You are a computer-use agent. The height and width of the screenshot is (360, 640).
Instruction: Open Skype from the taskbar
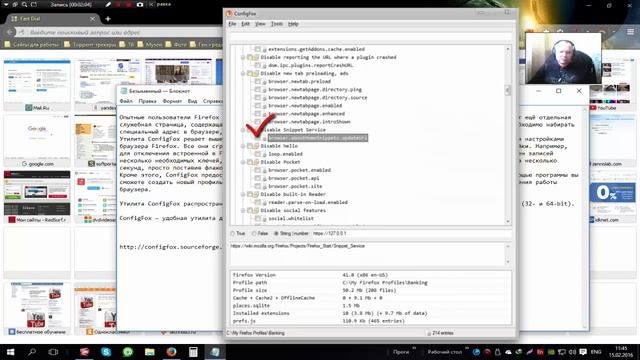click(106, 352)
